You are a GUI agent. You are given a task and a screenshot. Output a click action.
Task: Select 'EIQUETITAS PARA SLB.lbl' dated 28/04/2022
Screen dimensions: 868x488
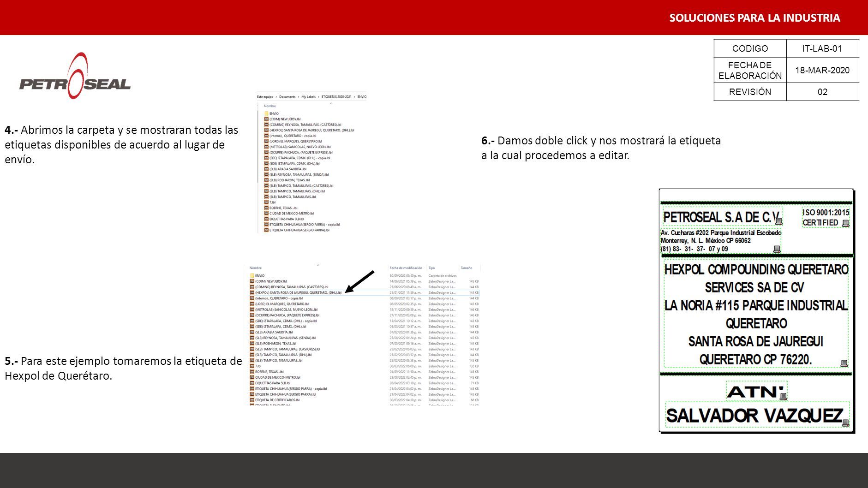[273, 383]
